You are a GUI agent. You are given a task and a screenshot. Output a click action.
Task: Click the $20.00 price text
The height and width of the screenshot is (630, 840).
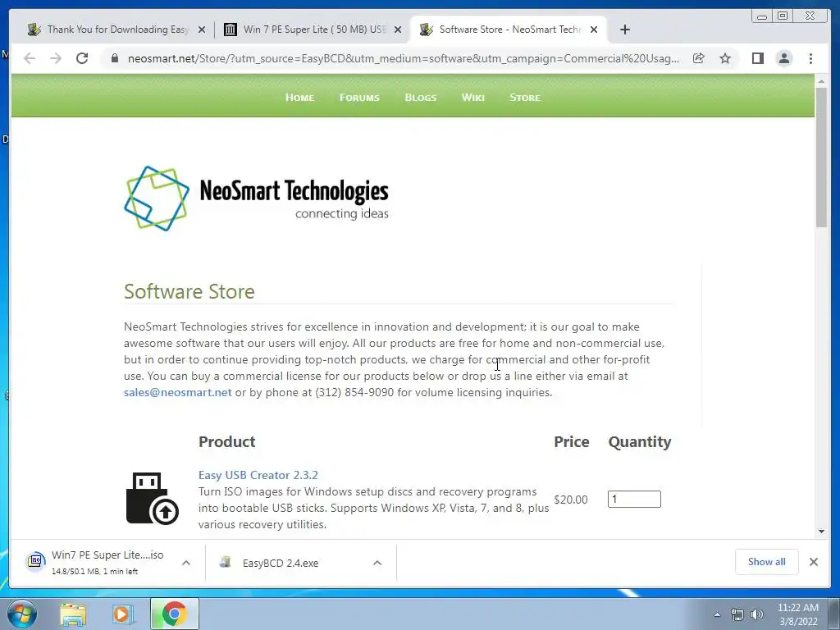(x=571, y=500)
